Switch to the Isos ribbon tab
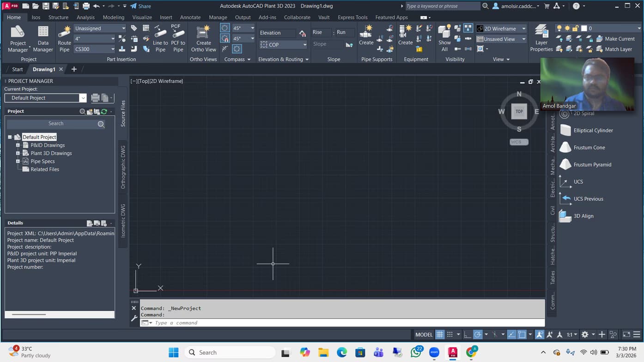644x362 pixels. (35, 17)
